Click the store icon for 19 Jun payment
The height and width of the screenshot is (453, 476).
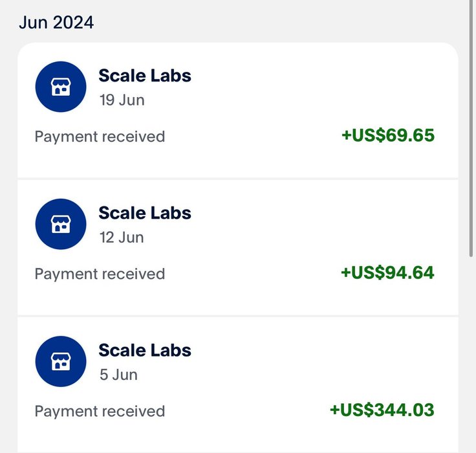(60, 87)
